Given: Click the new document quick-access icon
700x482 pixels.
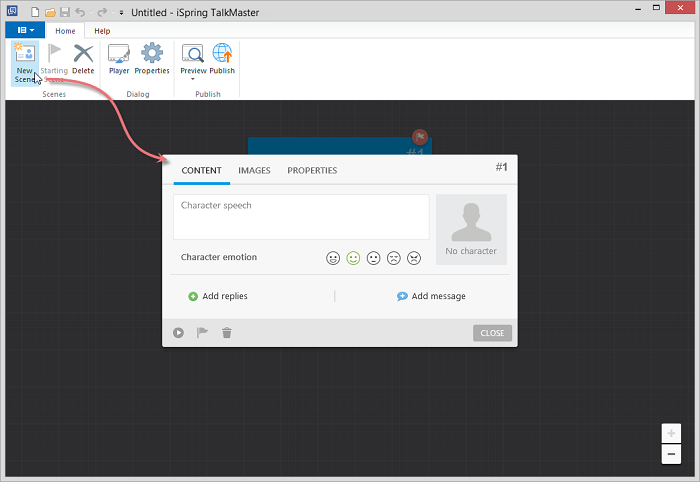Looking at the screenshot, I should coord(35,12).
